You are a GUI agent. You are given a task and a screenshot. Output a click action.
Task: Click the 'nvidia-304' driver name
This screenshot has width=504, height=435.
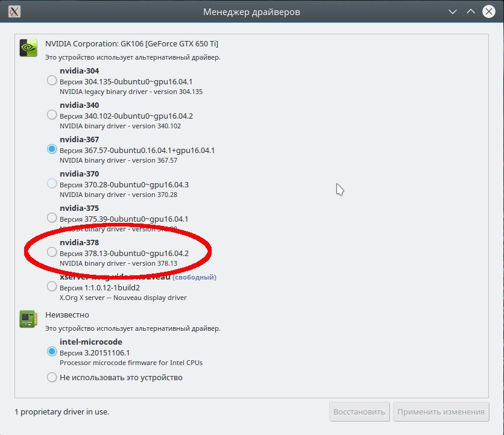pyautogui.click(x=80, y=70)
